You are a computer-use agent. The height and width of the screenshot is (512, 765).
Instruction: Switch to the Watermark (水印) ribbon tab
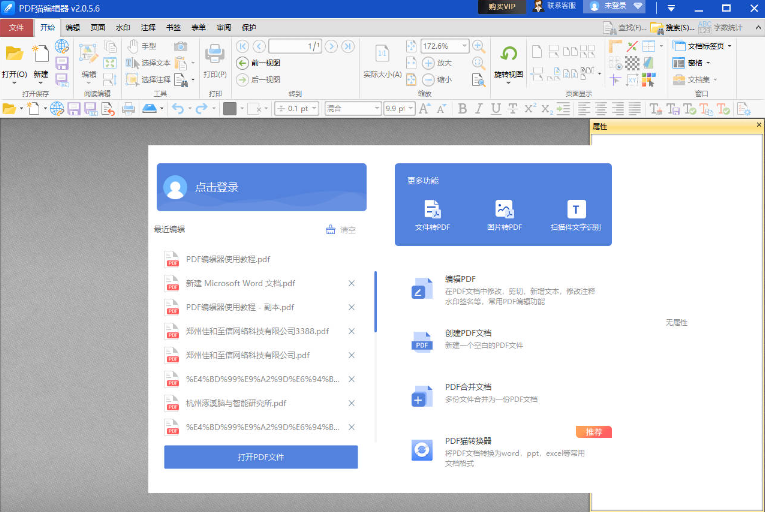[123, 27]
